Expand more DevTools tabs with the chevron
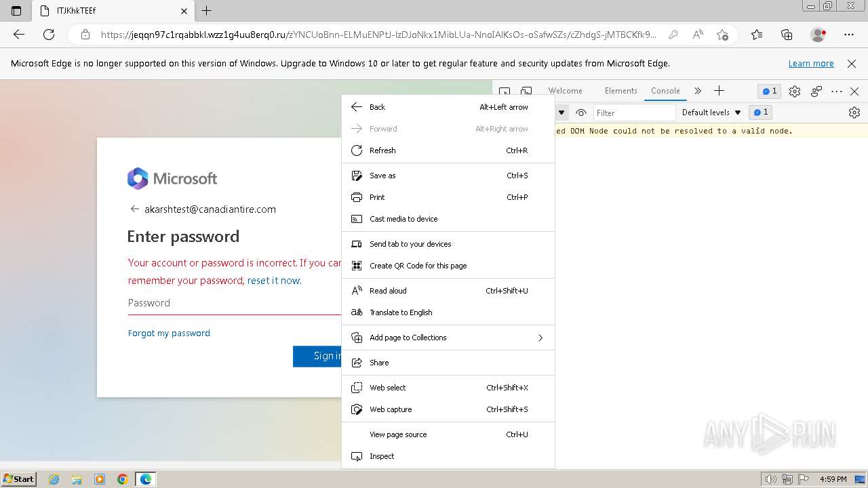The image size is (868, 488). pyautogui.click(x=697, y=91)
